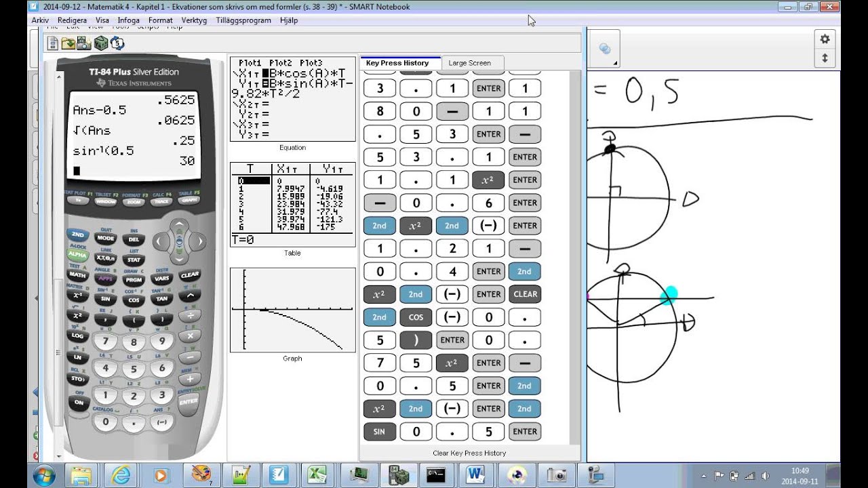This screenshot has width=868, height=488.
Task: Click the ON key on the calculator
Action: pyautogui.click(x=79, y=403)
